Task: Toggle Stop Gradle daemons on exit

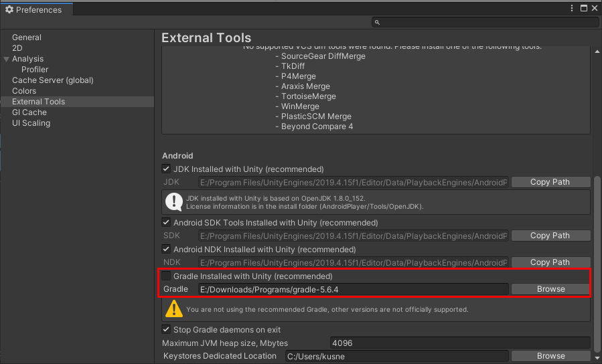Action: [166, 330]
